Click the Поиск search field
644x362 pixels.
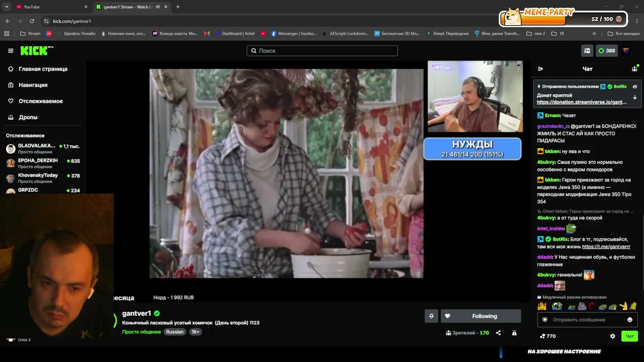pos(322,51)
